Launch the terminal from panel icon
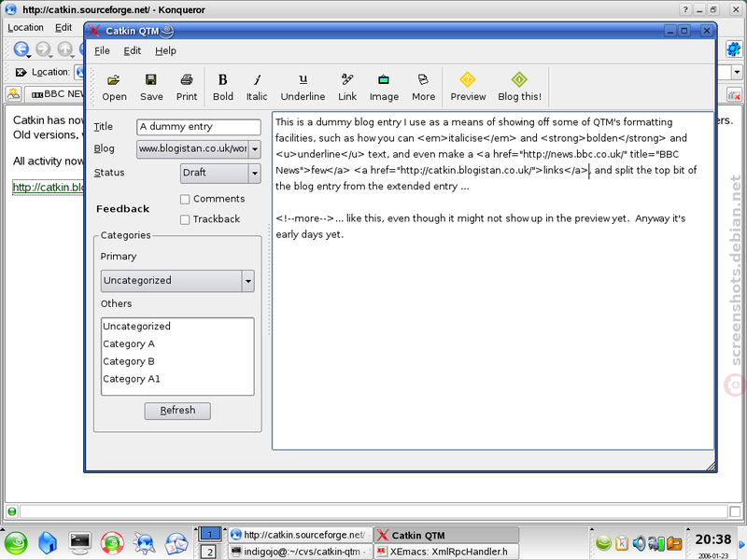The height and width of the screenshot is (560, 747). [80, 543]
